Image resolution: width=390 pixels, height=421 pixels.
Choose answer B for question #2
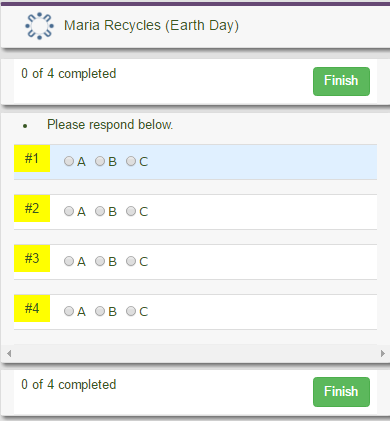100,211
